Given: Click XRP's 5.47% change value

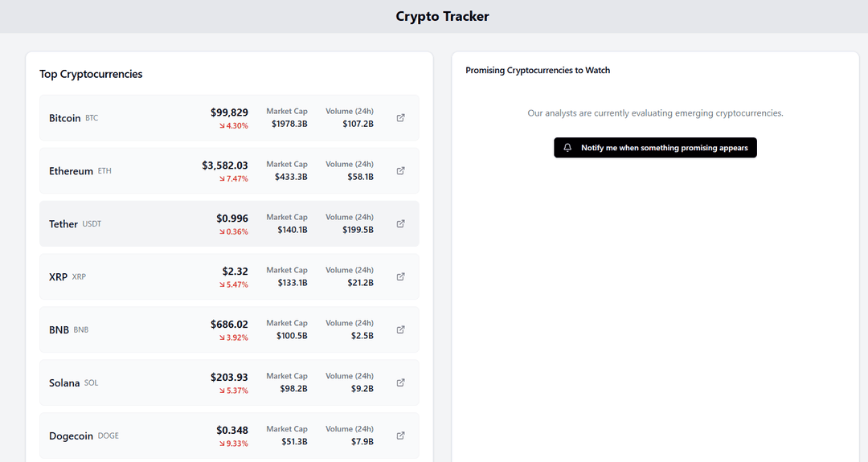Looking at the screenshot, I should [x=237, y=284].
